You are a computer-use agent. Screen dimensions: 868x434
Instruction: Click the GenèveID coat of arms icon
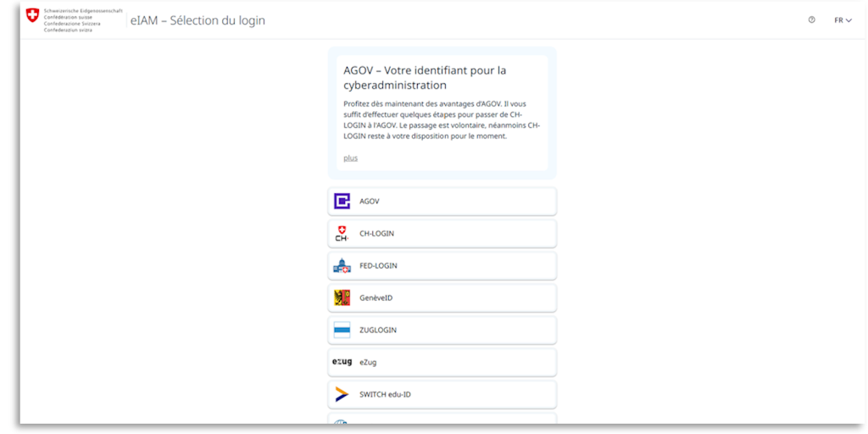(342, 298)
